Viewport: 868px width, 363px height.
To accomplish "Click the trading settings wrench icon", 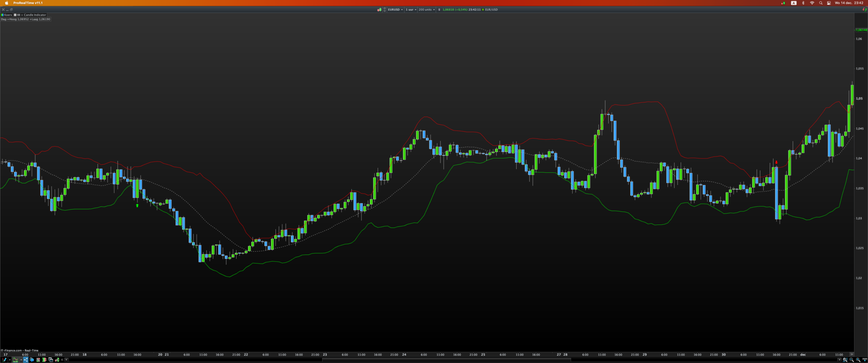I will 57,360.
